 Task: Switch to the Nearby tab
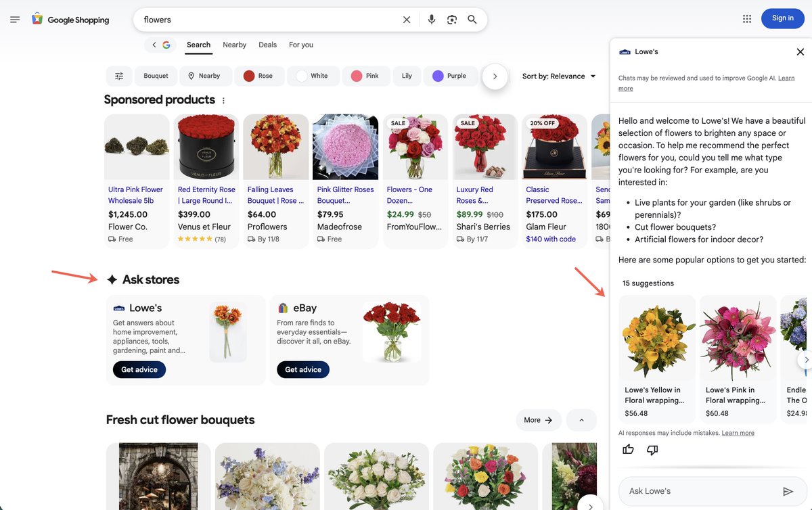(234, 45)
